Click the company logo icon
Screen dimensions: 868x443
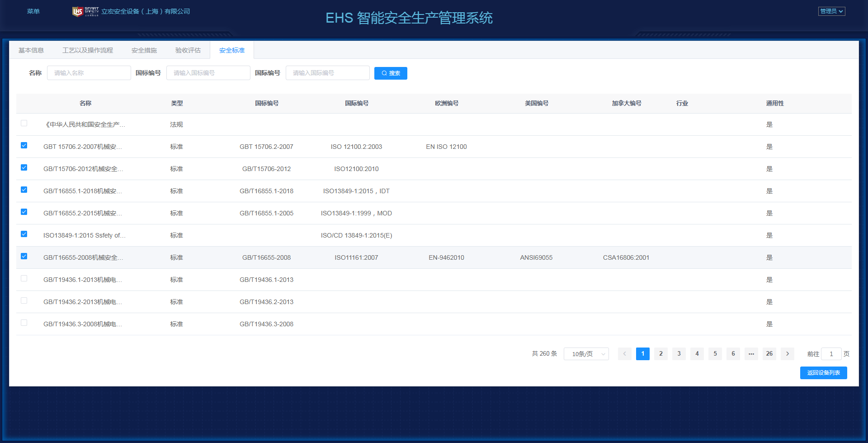click(85, 11)
